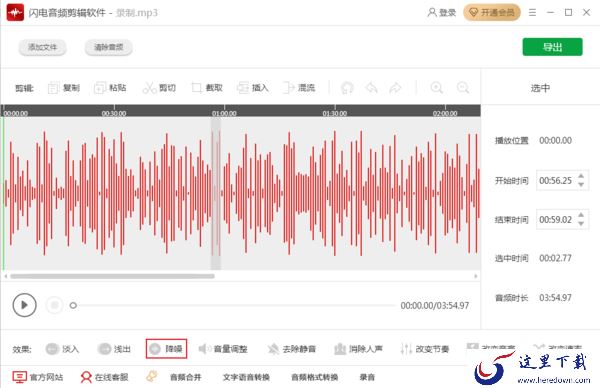
Task: Apply the 降噪 noise reduction effect
Action: [x=166, y=349]
